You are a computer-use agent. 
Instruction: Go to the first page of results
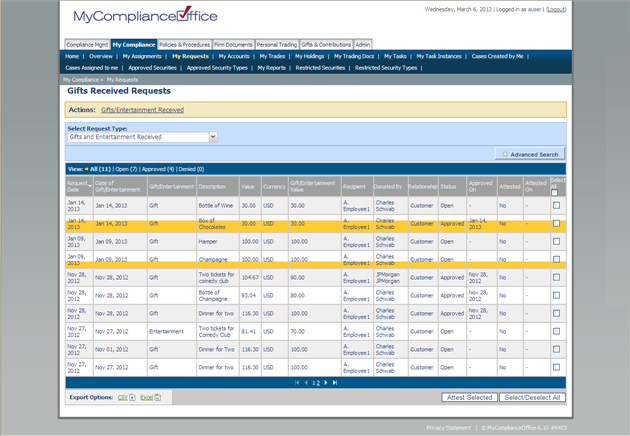(297, 383)
